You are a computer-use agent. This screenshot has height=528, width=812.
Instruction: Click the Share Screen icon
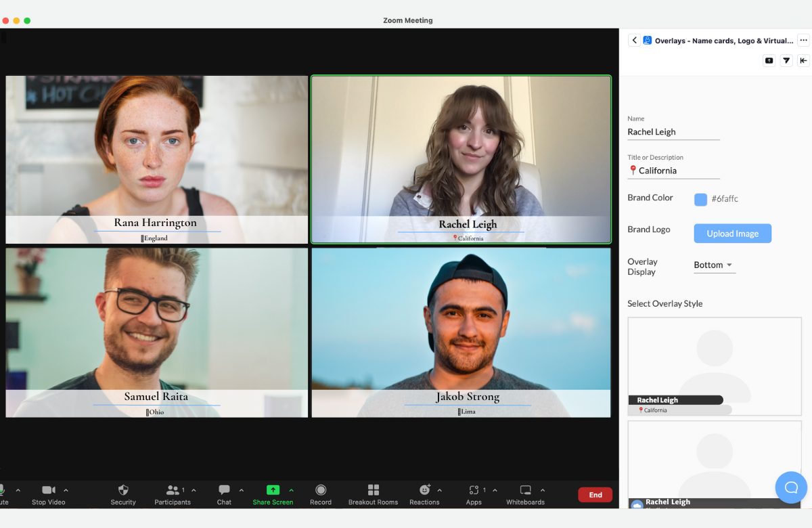(273, 490)
